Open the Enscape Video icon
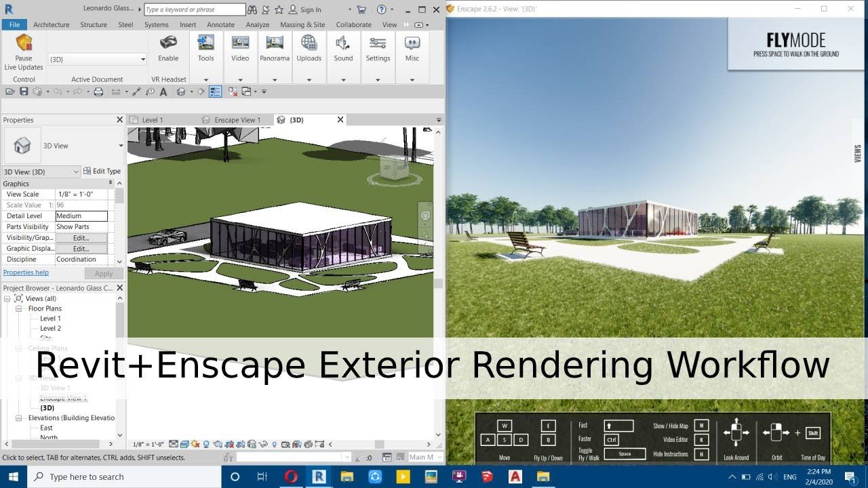 click(240, 43)
